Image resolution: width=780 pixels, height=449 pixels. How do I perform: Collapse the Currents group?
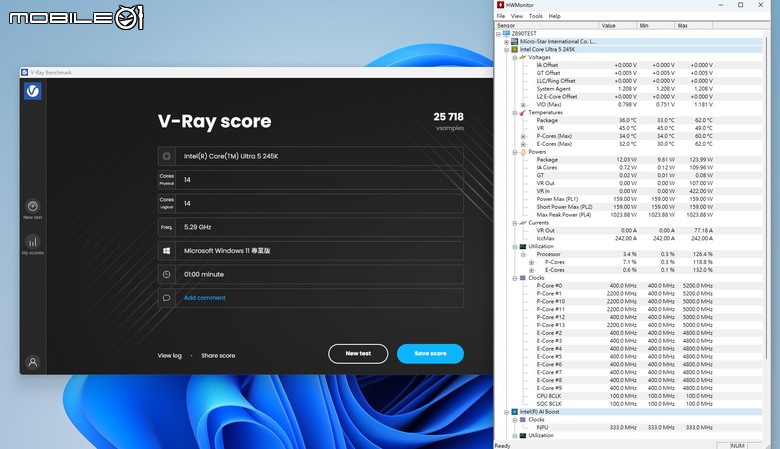(515, 223)
